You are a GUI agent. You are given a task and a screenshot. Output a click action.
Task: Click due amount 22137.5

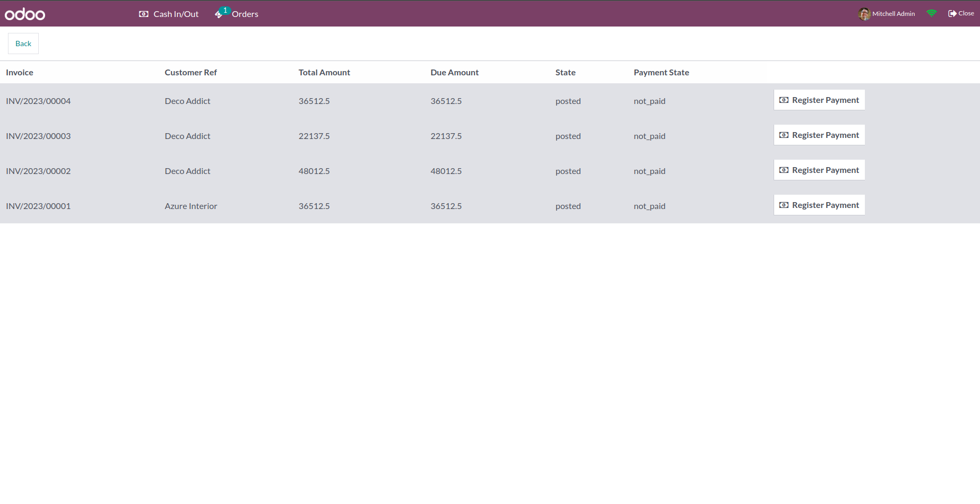pos(446,136)
